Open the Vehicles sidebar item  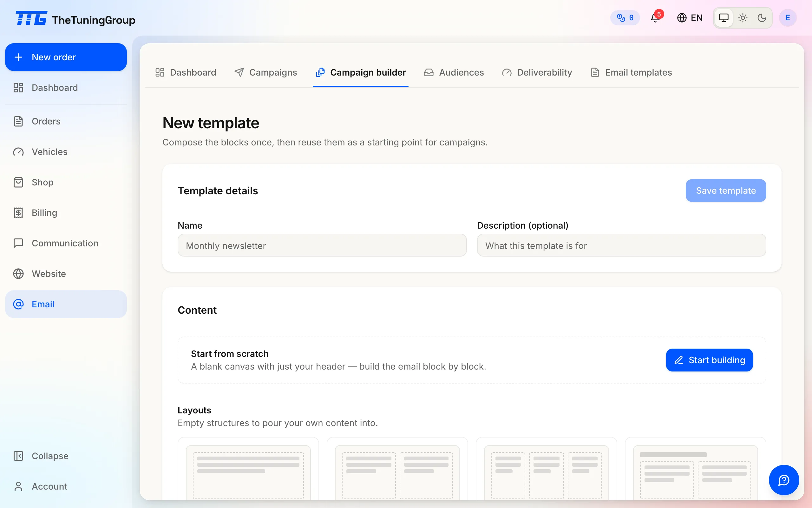pyautogui.click(x=66, y=152)
